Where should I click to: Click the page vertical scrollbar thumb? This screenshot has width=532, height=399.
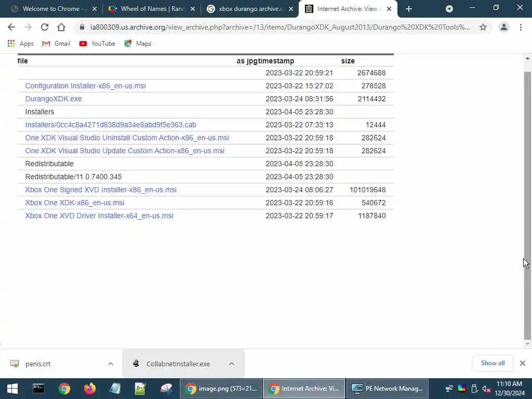527,205
